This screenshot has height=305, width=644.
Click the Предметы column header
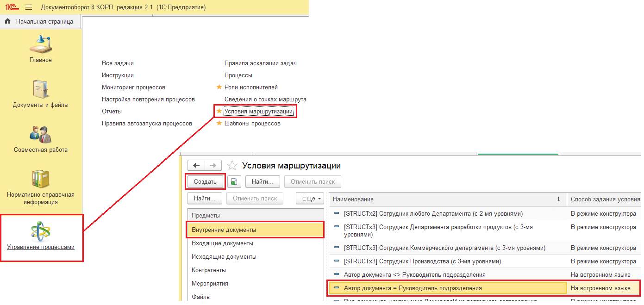(x=256, y=215)
